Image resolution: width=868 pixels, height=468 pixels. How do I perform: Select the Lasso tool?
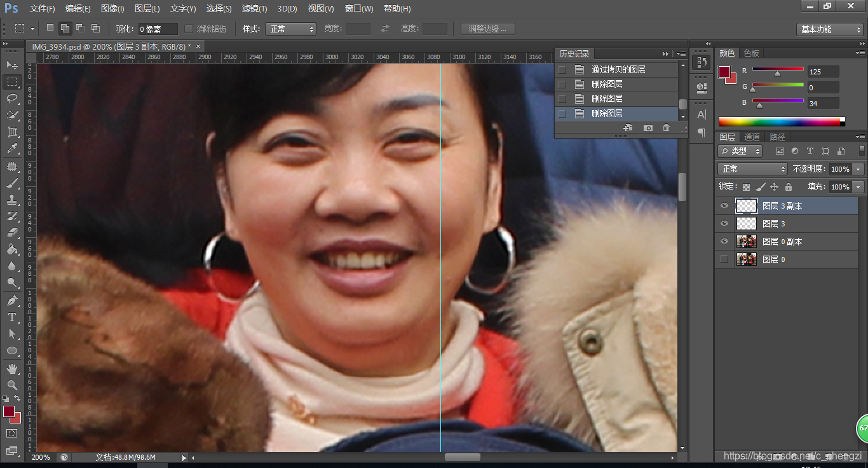[12, 99]
